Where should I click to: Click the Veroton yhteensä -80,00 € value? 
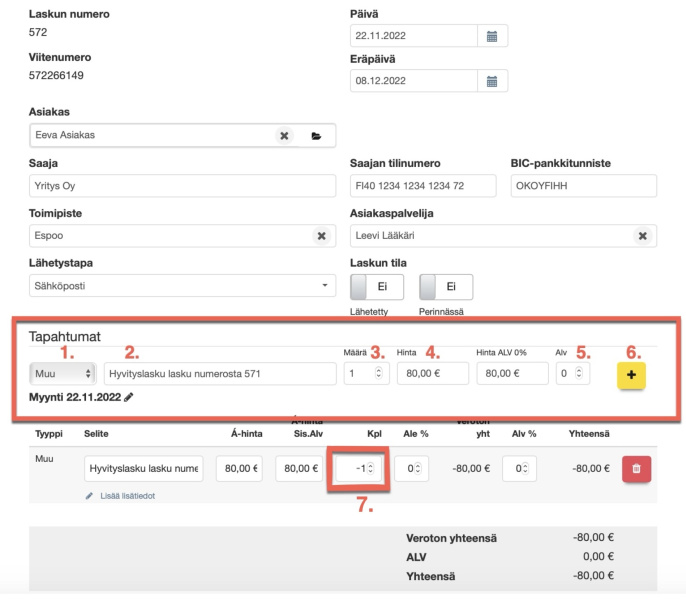tap(593, 538)
